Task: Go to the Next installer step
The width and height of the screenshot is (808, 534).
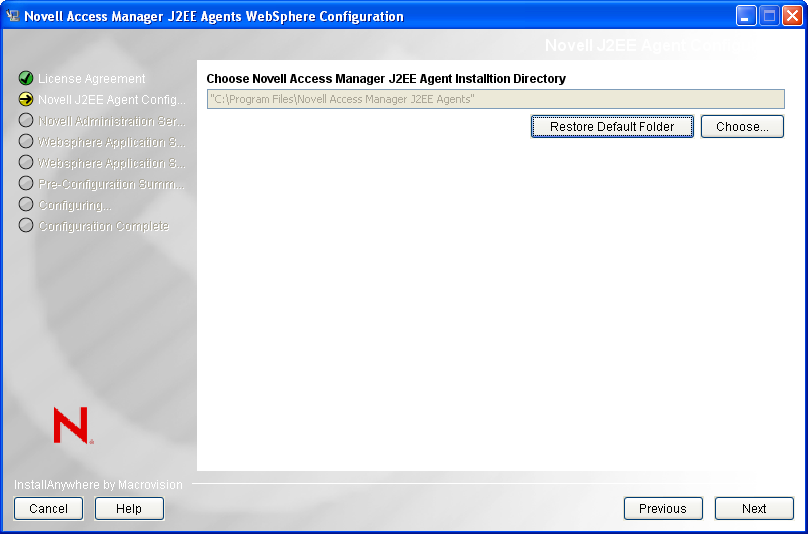Action: (754, 509)
